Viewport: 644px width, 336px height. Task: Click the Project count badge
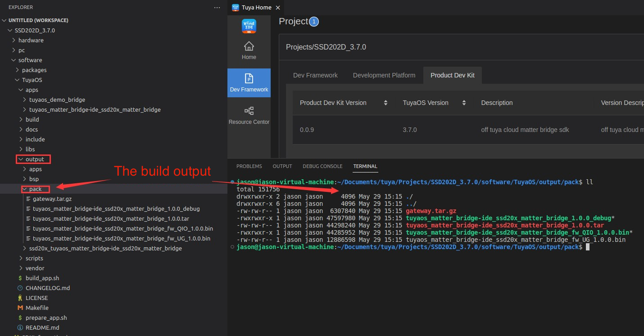(x=314, y=22)
